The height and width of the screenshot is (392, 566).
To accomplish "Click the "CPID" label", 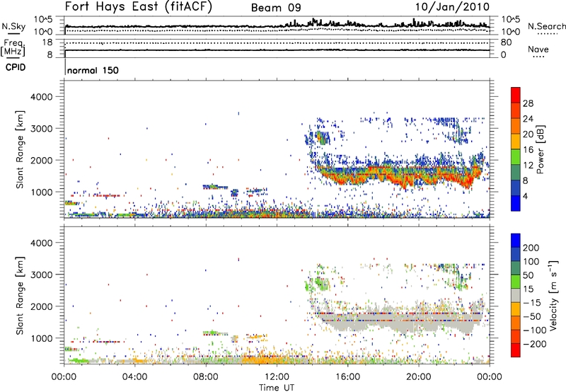I will (x=16, y=67).
